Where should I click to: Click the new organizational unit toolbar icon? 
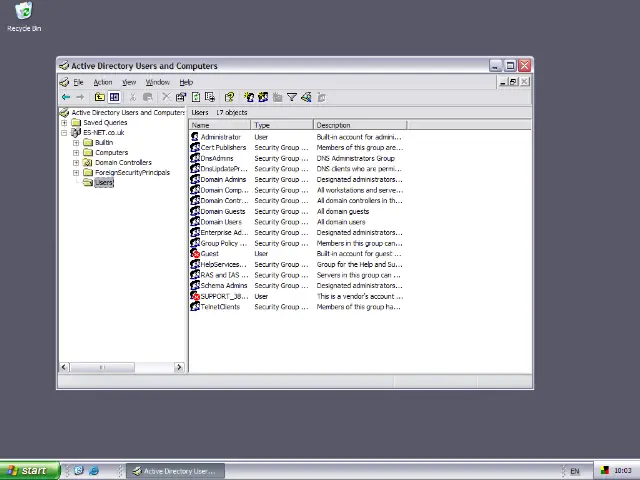coord(278,97)
